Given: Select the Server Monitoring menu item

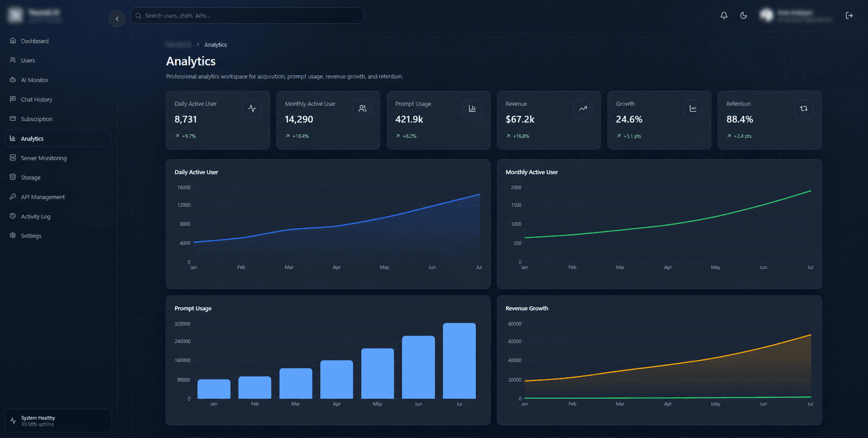Looking at the screenshot, I should 58,158.
